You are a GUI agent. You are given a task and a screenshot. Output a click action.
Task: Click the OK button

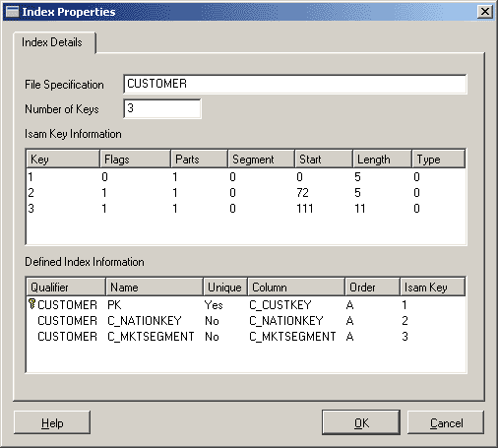(x=361, y=422)
